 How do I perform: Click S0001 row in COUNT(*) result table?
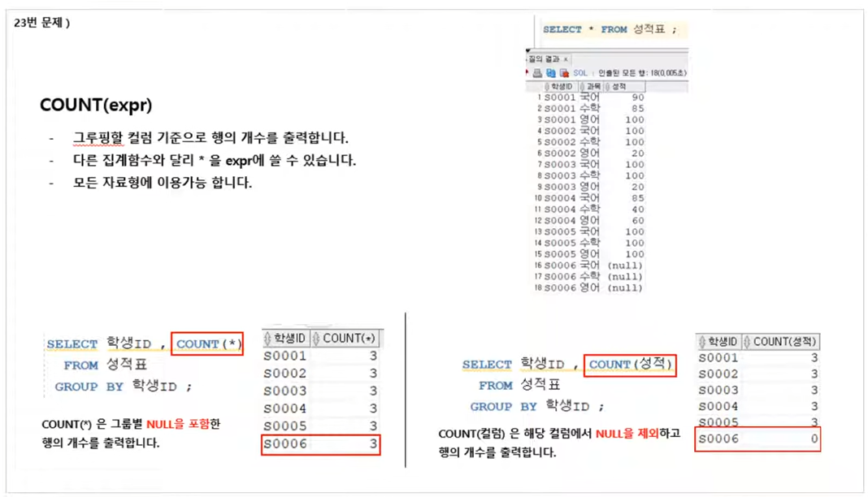(x=321, y=356)
